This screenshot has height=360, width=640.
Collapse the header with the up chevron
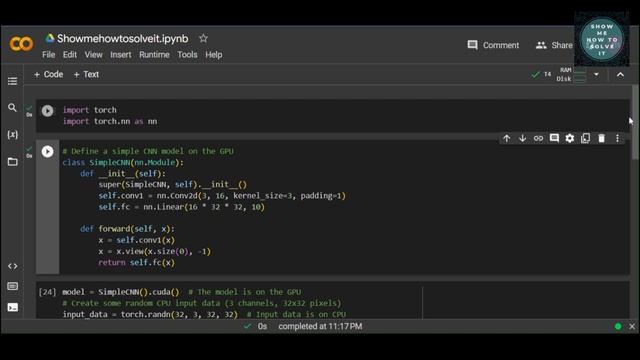620,75
